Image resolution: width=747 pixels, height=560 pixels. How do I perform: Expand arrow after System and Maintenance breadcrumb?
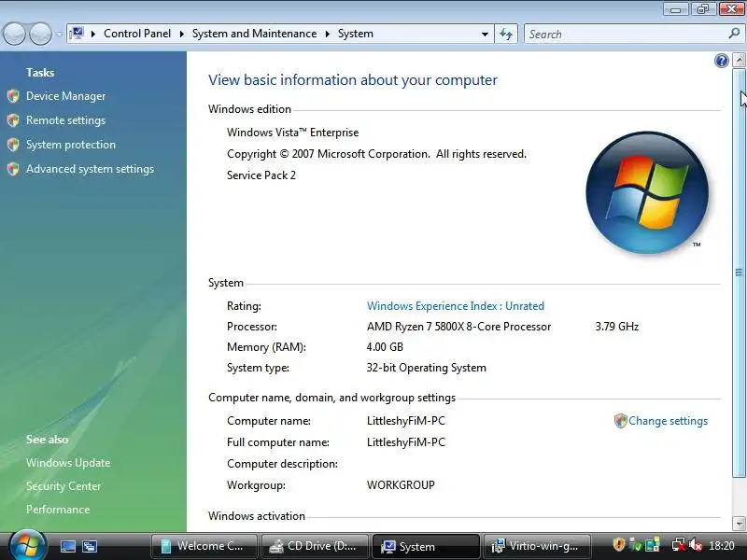click(328, 34)
